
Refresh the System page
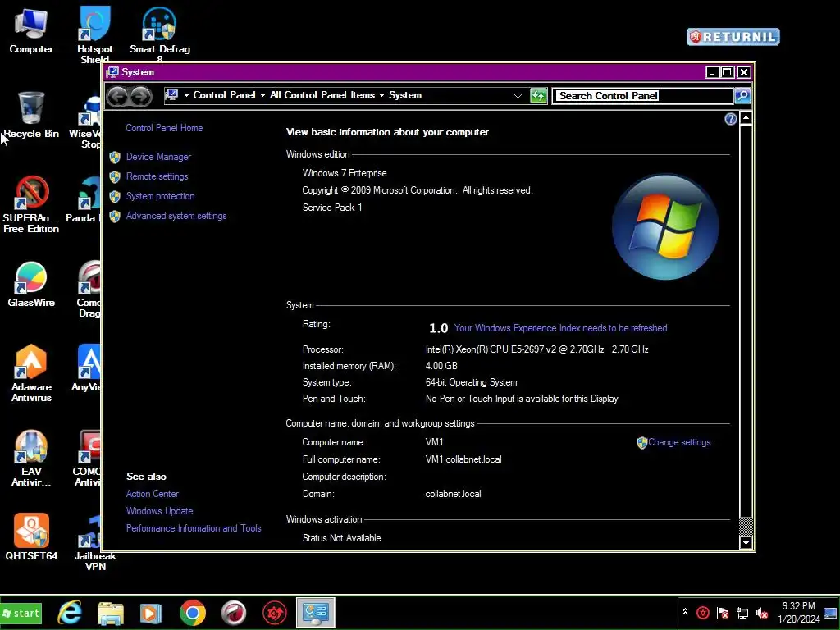[538, 96]
